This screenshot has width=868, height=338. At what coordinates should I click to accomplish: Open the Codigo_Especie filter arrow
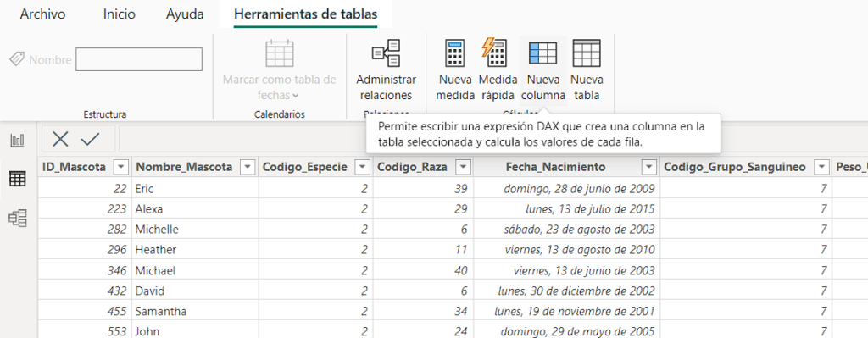click(363, 167)
